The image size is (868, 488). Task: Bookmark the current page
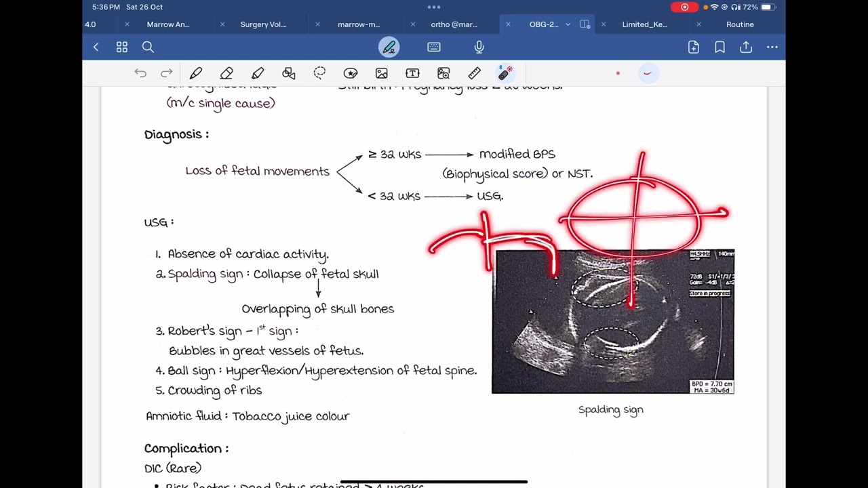[x=719, y=47]
